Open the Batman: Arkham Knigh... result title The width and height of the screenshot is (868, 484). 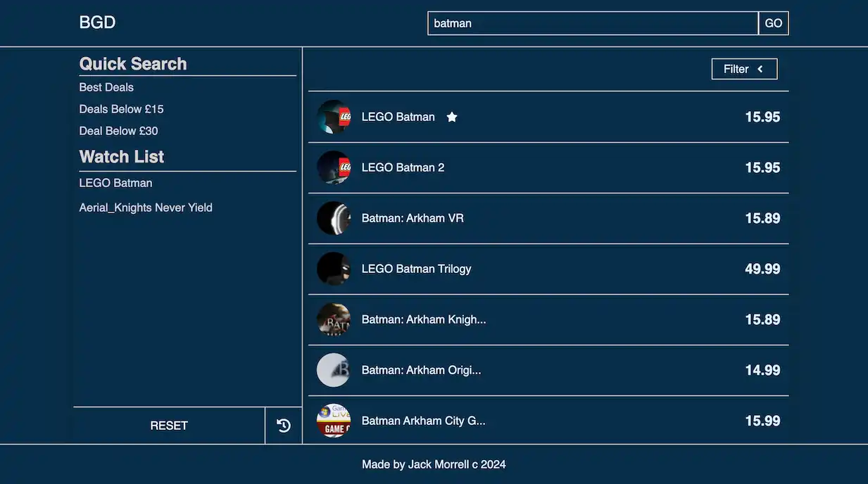point(424,319)
